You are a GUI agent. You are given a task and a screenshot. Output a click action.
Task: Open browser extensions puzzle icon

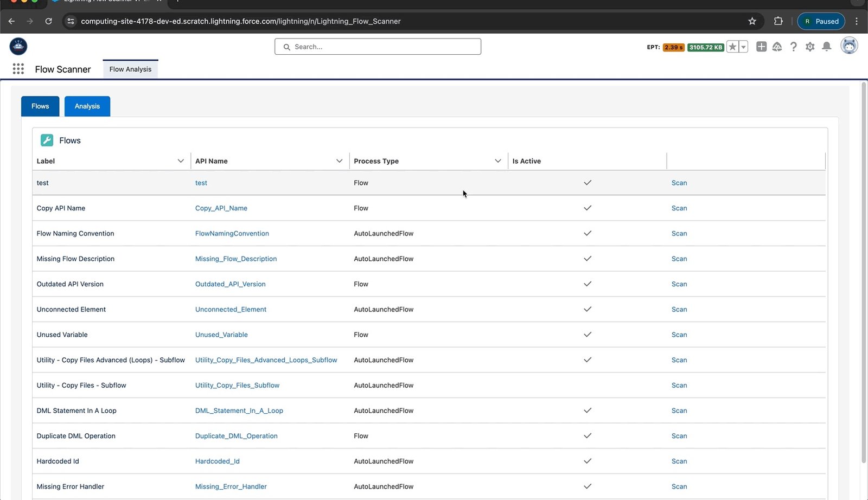778,21
